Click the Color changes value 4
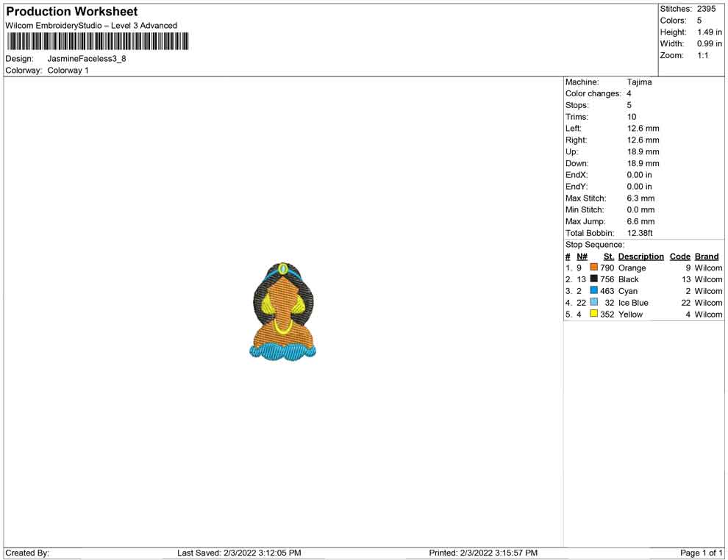This screenshot has height=560, width=728. pyautogui.click(x=629, y=94)
